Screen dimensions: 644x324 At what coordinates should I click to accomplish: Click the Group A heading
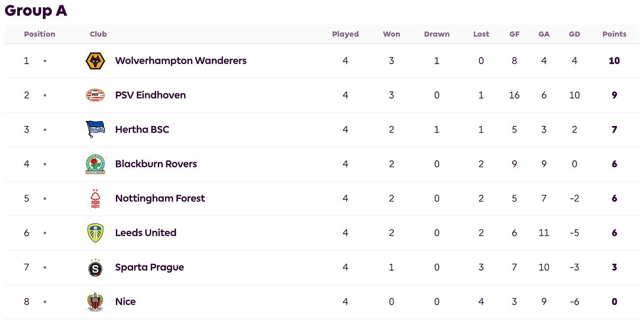pyautogui.click(x=36, y=10)
